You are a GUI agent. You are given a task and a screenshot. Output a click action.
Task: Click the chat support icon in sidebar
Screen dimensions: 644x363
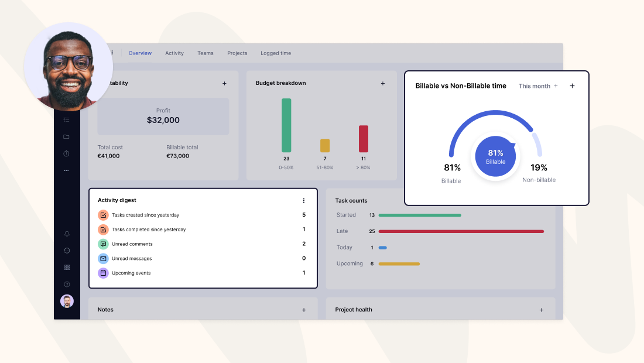(66, 251)
